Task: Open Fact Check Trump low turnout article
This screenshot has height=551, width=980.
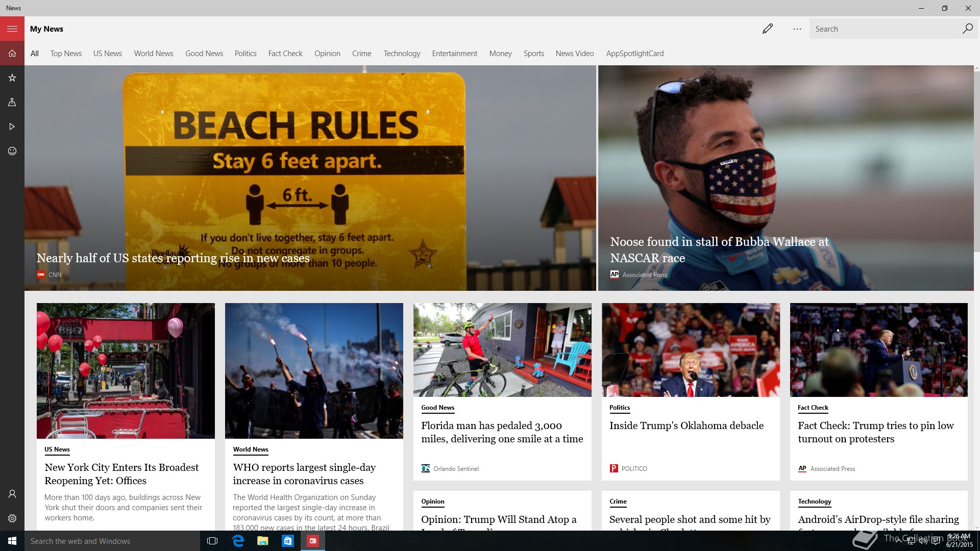Action: click(x=876, y=432)
